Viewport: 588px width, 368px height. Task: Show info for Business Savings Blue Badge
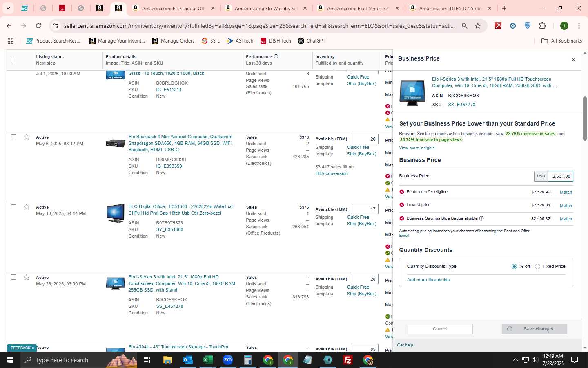point(481,218)
